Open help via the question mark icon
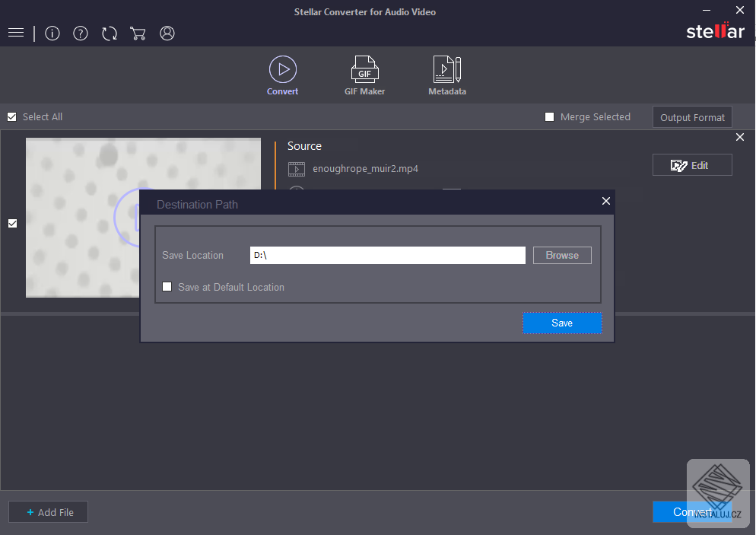 pos(80,33)
